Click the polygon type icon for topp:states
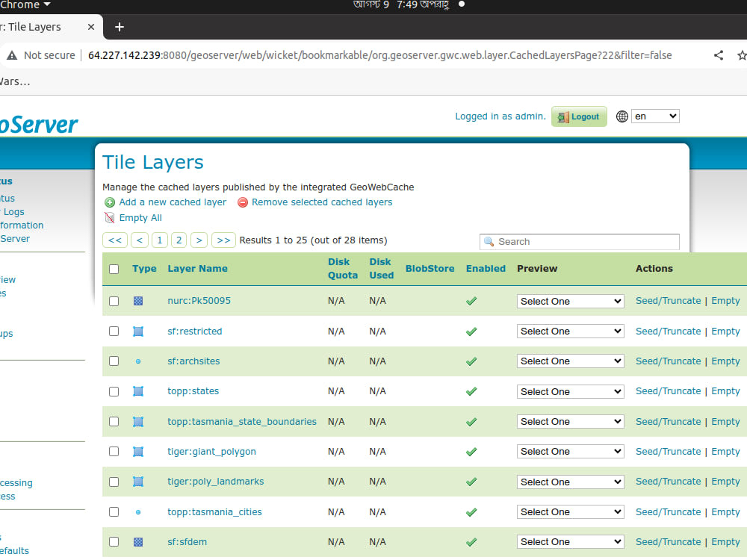Screen dimensions: 747x560 click(x=138, y=391)
